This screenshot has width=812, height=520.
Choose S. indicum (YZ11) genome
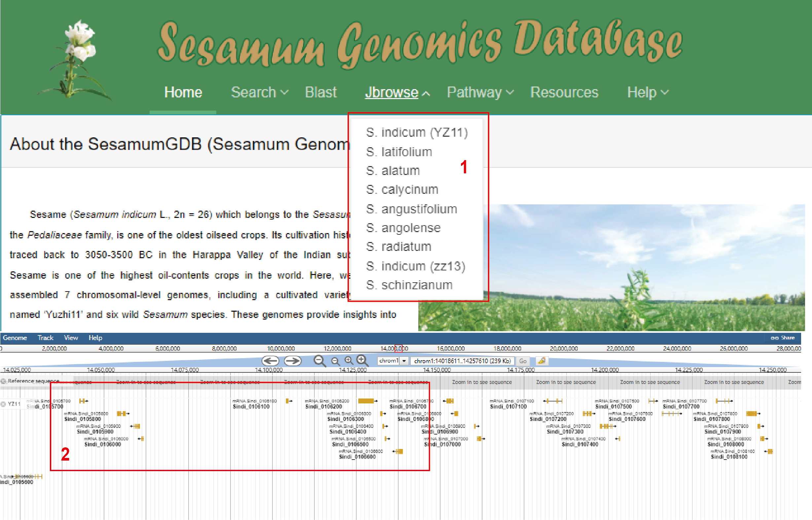tap(417, 132)
